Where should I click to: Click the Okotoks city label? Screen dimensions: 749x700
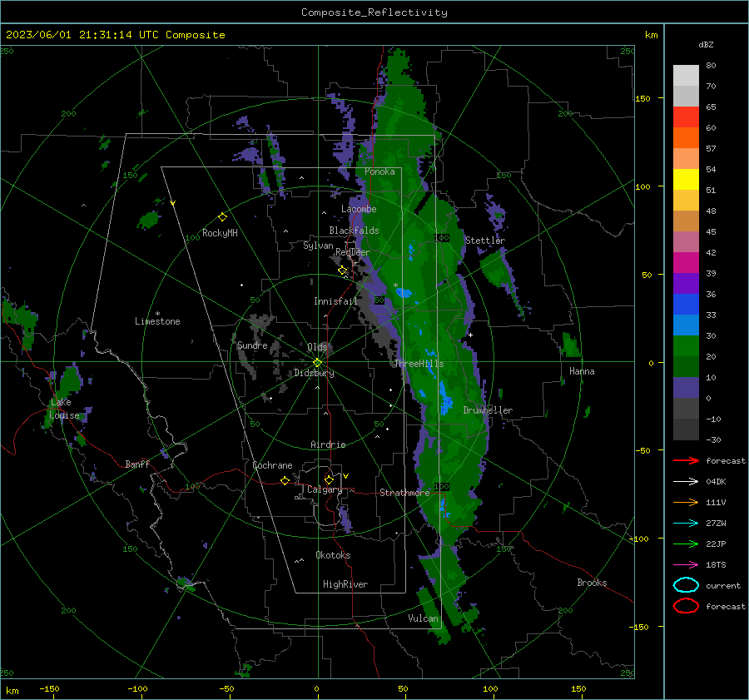click(333, 555)
